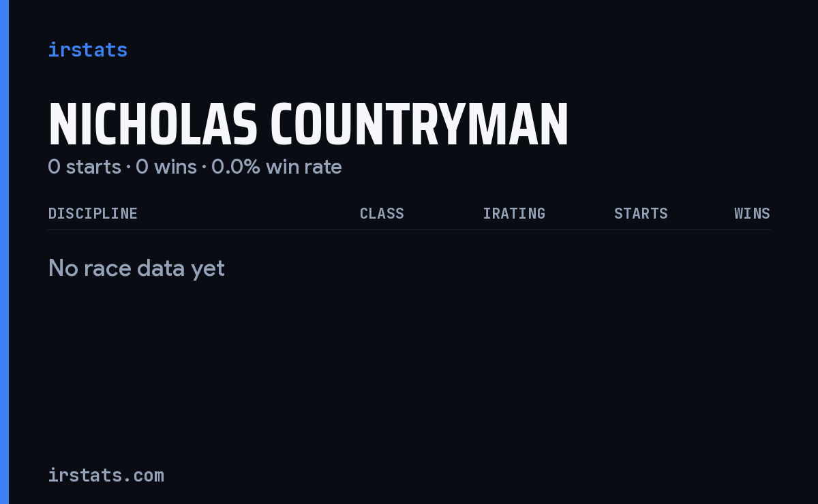Select the '0.0% win rate' stat

coord(277,167)
